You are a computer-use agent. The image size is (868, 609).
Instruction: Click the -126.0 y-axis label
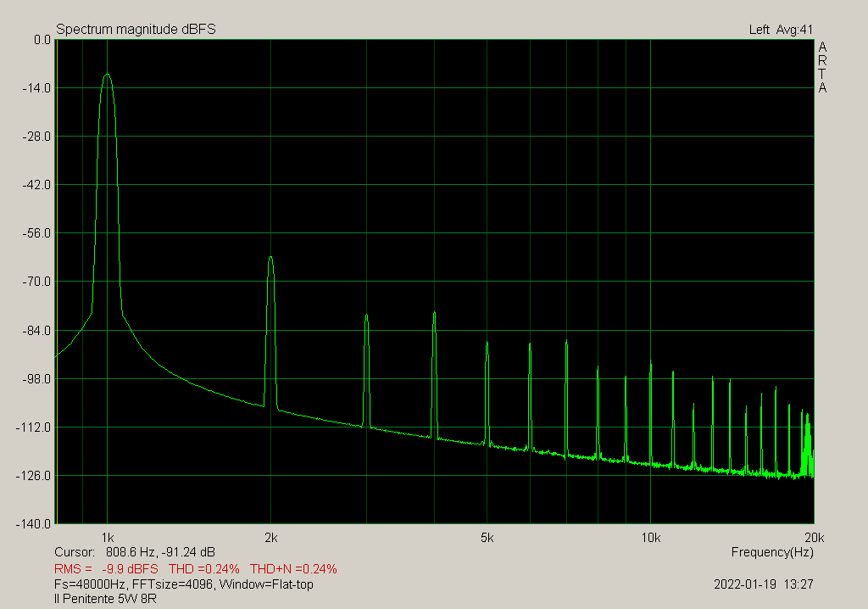coord(34,476)
